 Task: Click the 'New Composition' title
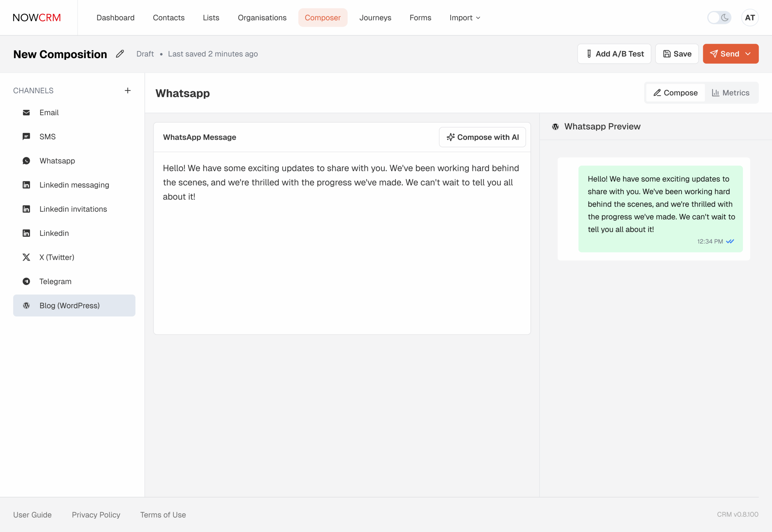[60, 54]
